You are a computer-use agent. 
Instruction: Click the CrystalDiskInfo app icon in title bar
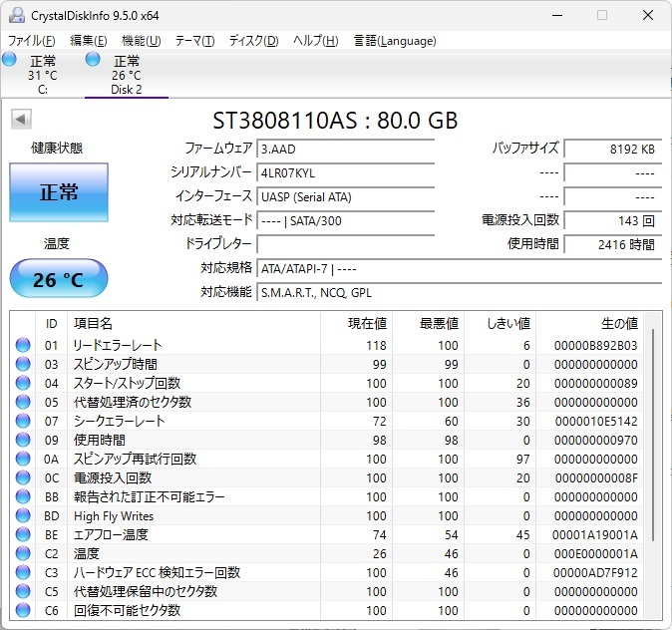(17, 15)
